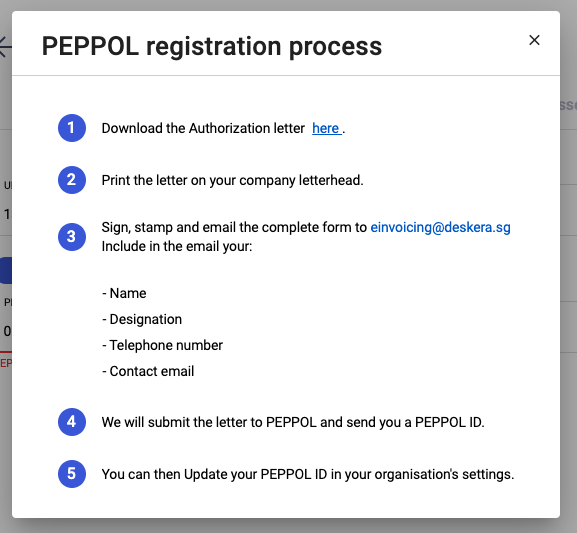Click the '- Telephone number' list item
Viewport: 577px width, 533px height.
coord(162,345)
